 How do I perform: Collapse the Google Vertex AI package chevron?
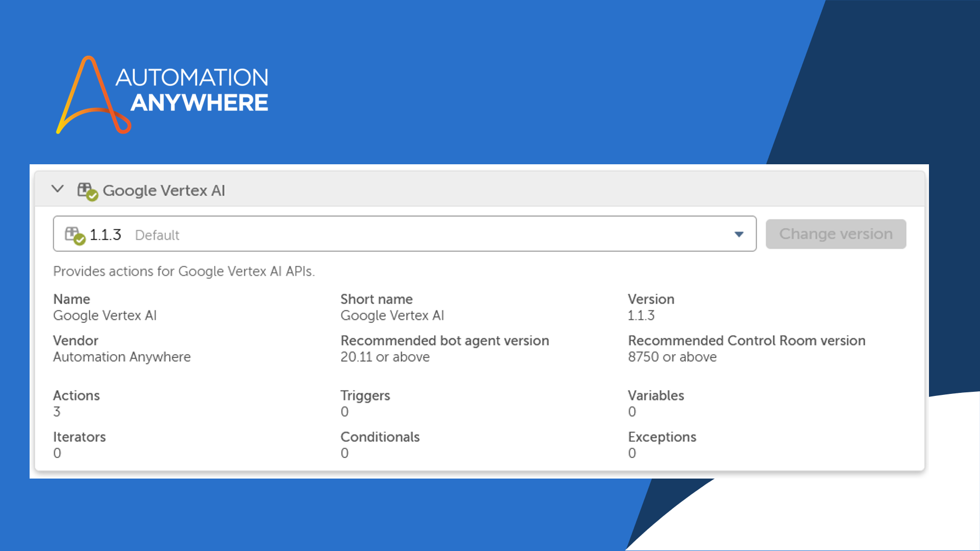(58, 189)
